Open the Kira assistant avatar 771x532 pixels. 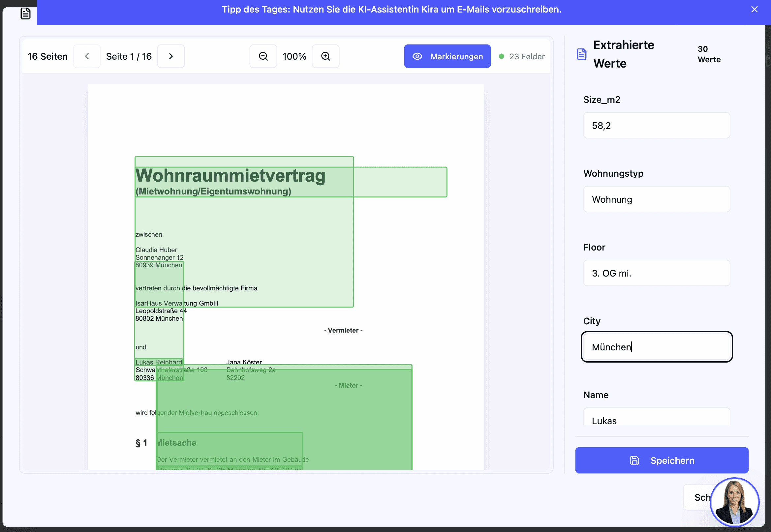point(734,502)
